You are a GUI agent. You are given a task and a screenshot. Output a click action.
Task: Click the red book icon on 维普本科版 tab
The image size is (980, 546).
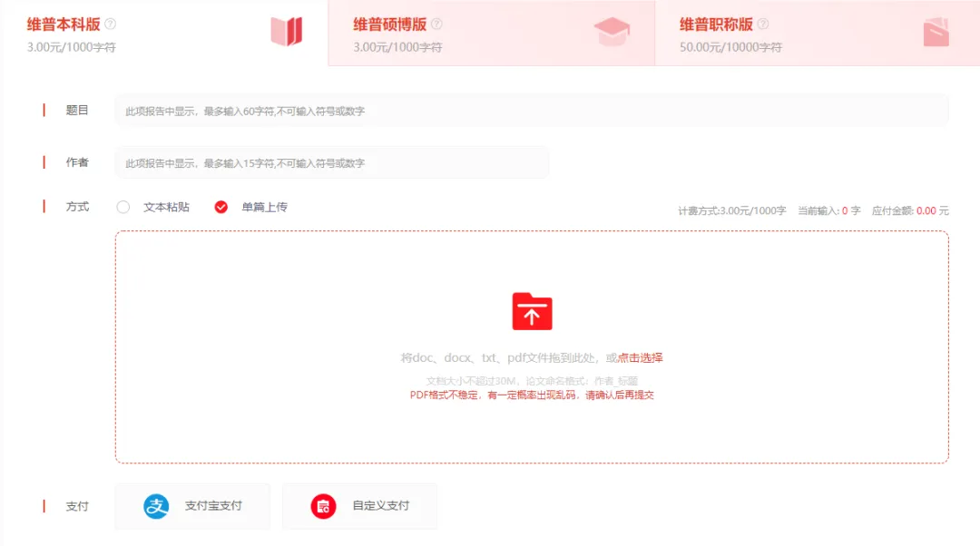[286, 29]
